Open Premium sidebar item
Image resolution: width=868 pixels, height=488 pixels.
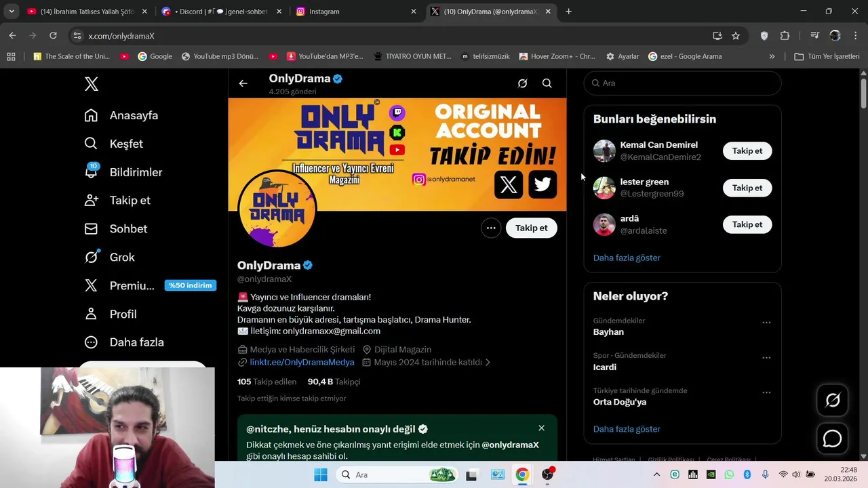pyautogui.click(x=119, y=285)
